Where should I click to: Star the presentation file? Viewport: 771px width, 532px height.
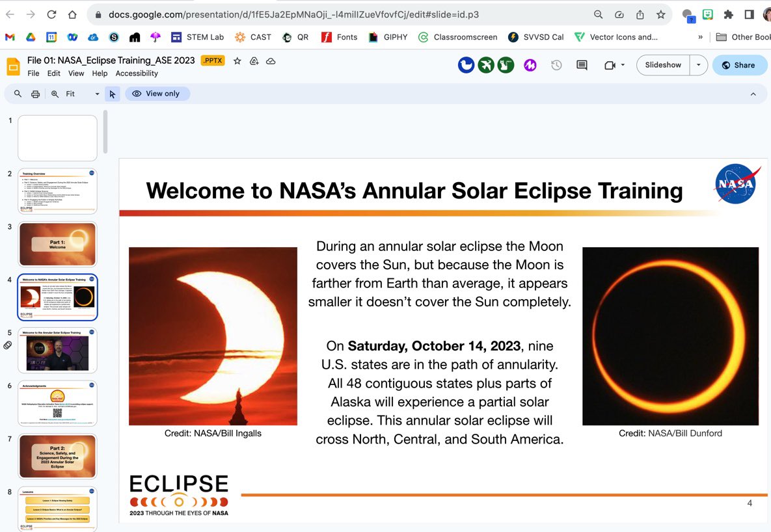pos(237,61)
